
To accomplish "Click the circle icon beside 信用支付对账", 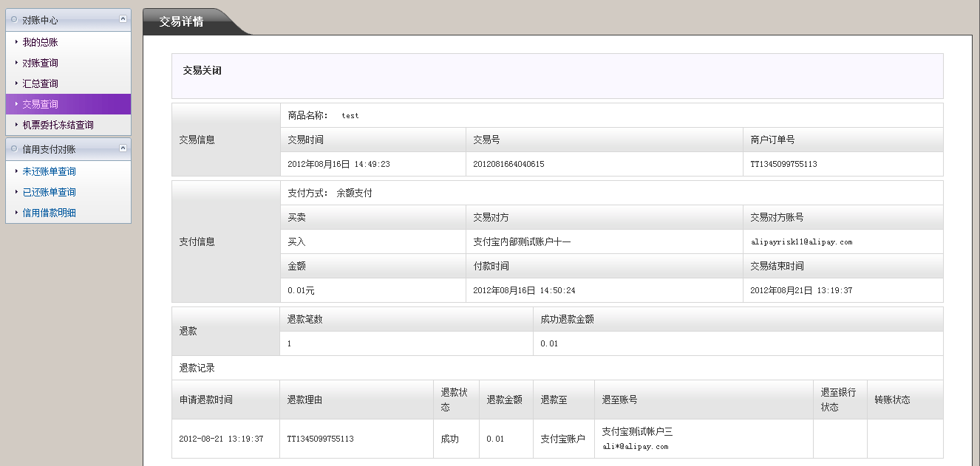I will (14, 149).
